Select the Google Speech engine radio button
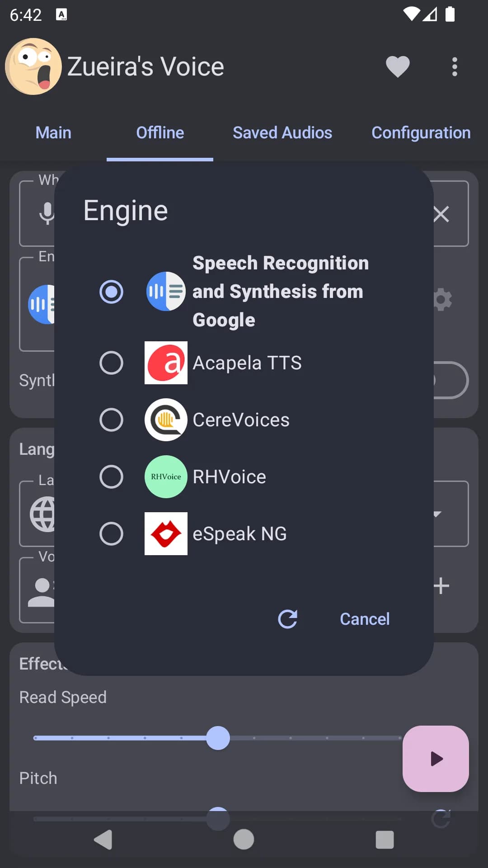The width and height of the screenshot is (488, 868). [111, 292]
